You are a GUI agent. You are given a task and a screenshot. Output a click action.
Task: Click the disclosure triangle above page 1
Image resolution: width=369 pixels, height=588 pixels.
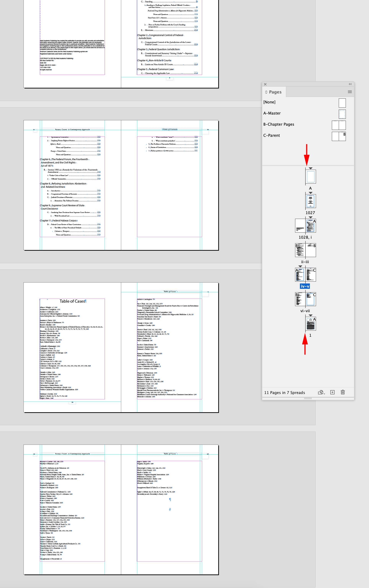coord(311,315)
